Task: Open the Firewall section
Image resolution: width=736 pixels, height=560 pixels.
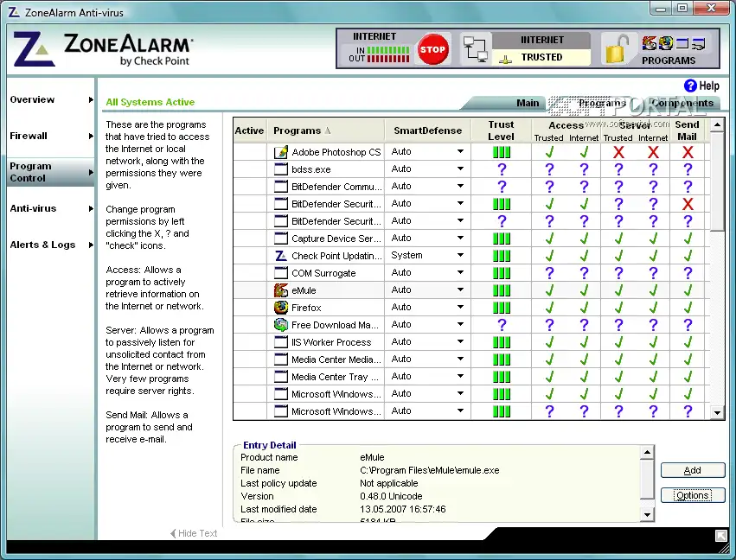Action: 51,136
